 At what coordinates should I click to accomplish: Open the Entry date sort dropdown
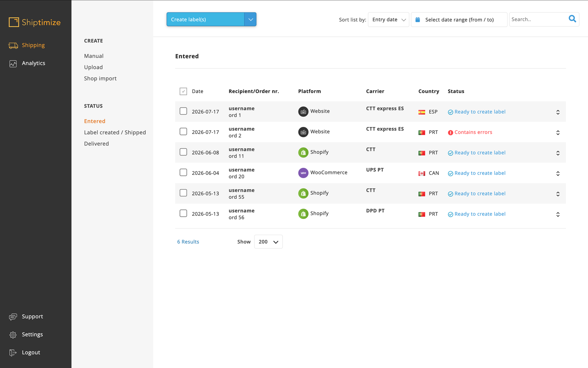click(388, 20)
